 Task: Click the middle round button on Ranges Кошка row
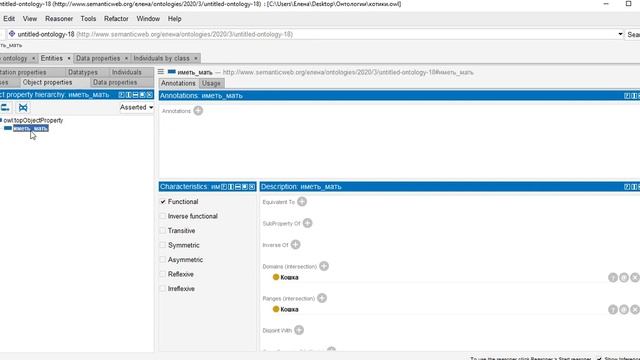click(x=624, y=309)
